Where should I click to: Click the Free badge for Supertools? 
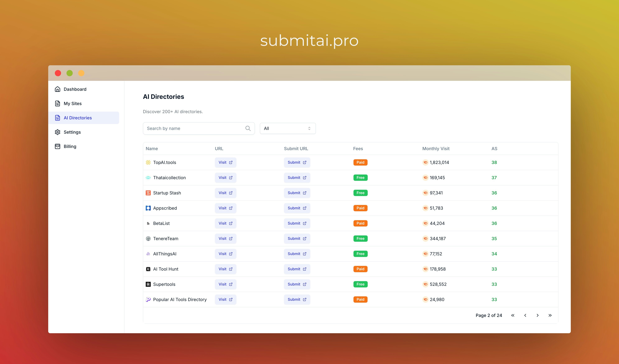point(360,284)
